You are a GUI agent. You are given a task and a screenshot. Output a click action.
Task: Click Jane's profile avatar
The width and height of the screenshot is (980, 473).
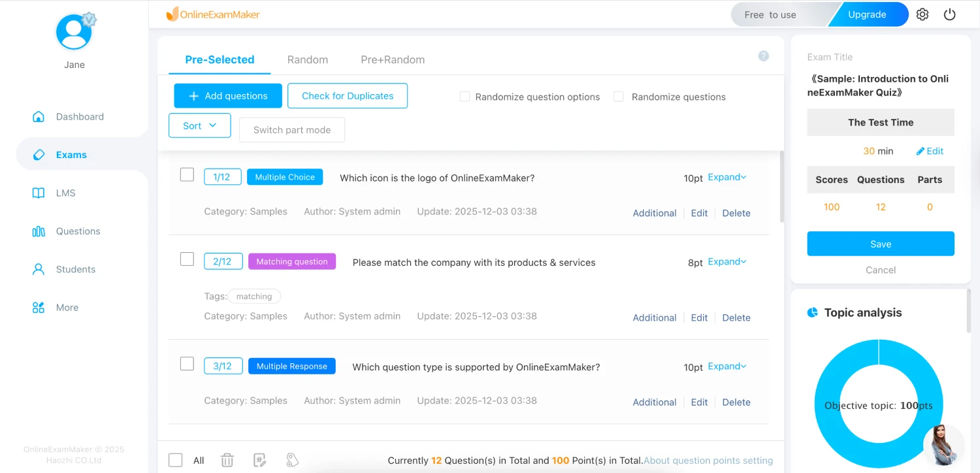[74, 32]
